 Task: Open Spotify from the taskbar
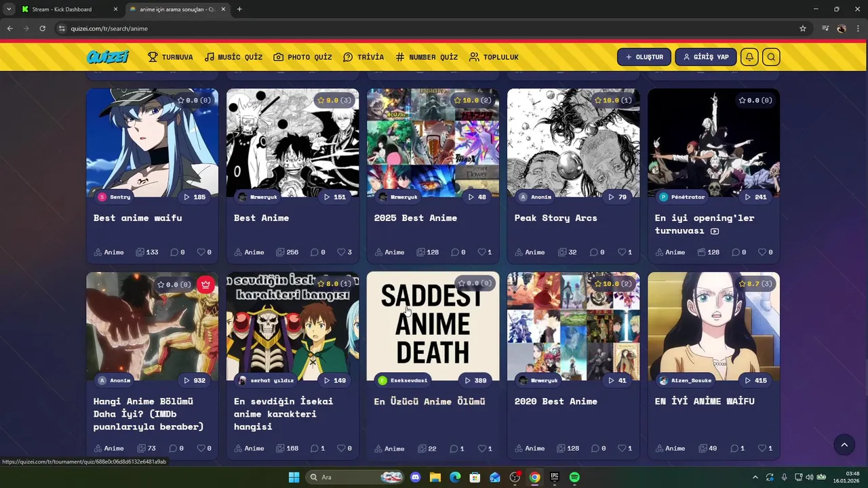coord(574,477)
